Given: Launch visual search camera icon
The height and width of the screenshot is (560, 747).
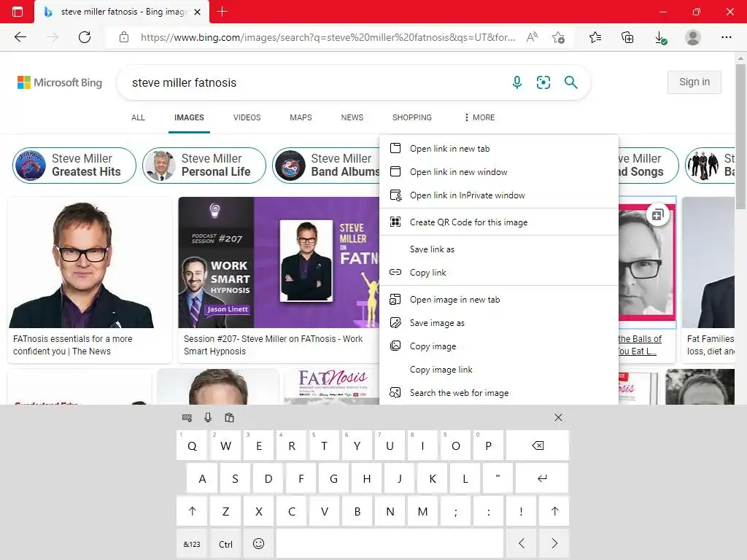Looking at the screenshot, I should [x=543, y=82].
